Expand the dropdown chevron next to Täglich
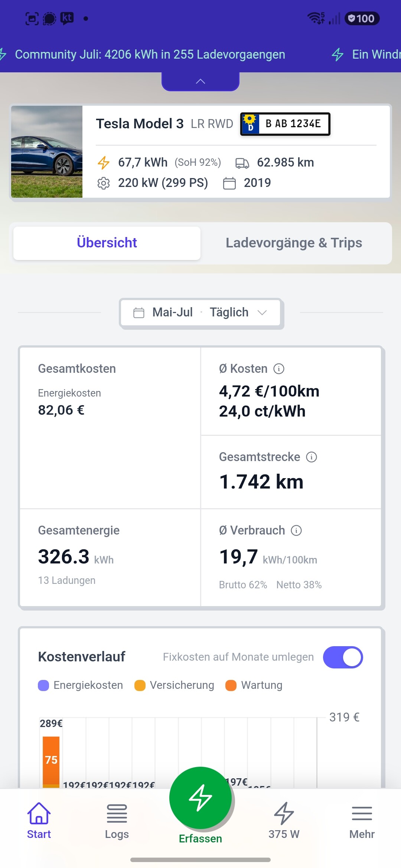This screenshot has width=401, height=868. [262, 313]
